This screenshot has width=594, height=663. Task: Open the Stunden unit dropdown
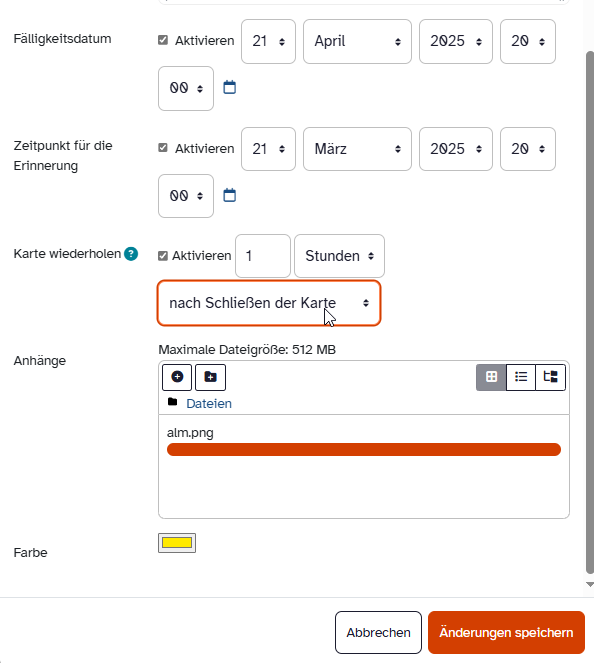click(339, 256)
